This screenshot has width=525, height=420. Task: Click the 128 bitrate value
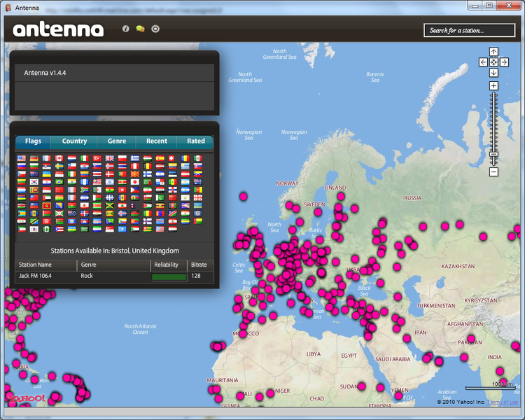pos(196,276)
